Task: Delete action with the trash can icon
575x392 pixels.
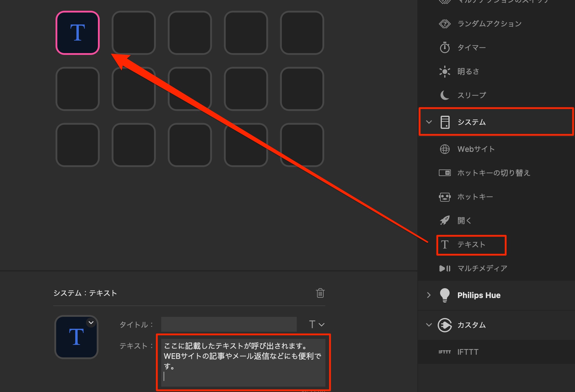Action: click(320, 293)
